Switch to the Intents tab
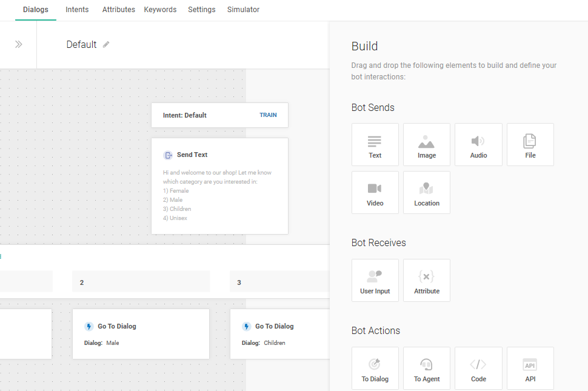Screen dimensions: 588x391 point(77,10)
